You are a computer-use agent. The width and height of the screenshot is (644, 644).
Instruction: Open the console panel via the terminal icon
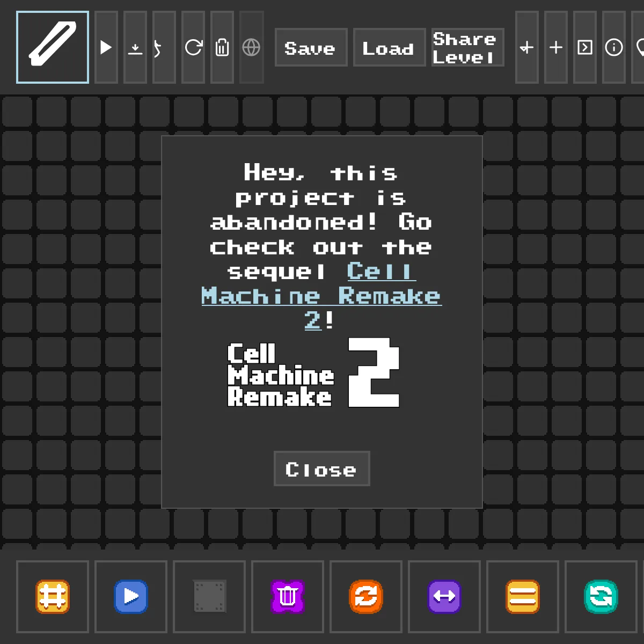[585, 47]
